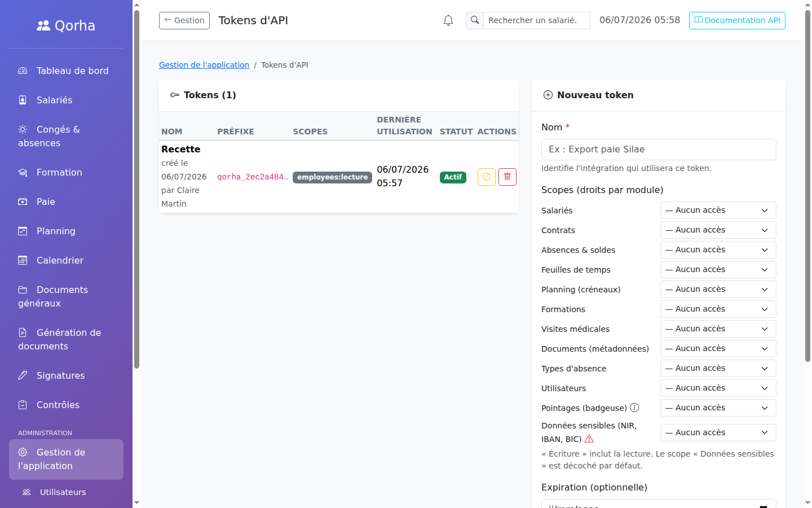Click the qorha_2ec2a484… token prefix
The image size is (812, 508).
pyautogui.click(x=253, y=177)
